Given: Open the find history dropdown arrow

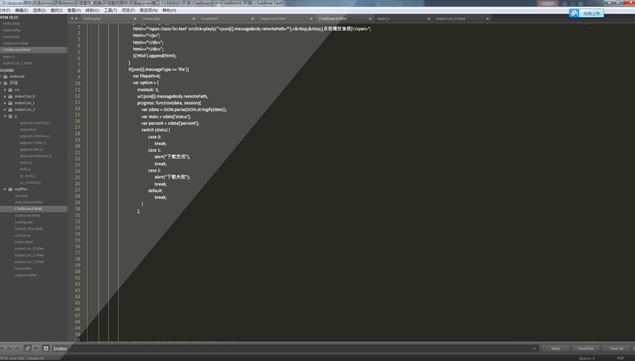Looking at the screenshot, I should 535,348.
